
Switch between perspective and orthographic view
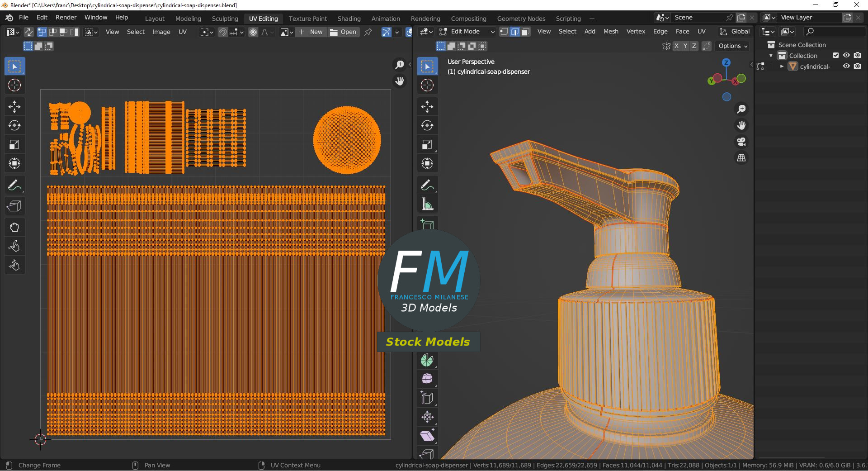741,158
